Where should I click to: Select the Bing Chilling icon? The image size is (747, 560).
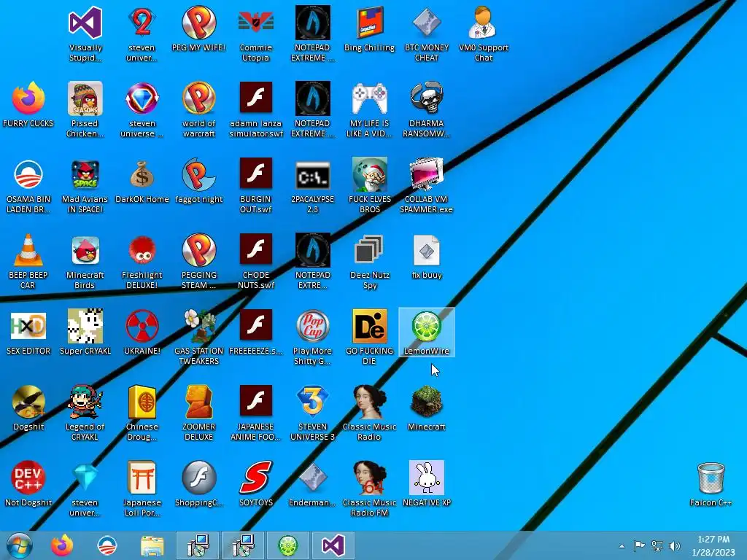point(369,28)
